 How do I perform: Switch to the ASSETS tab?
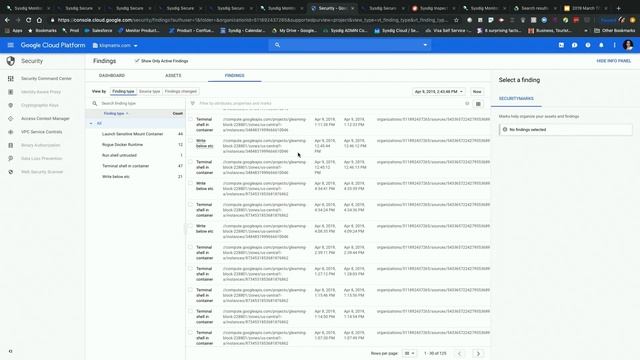173,76
